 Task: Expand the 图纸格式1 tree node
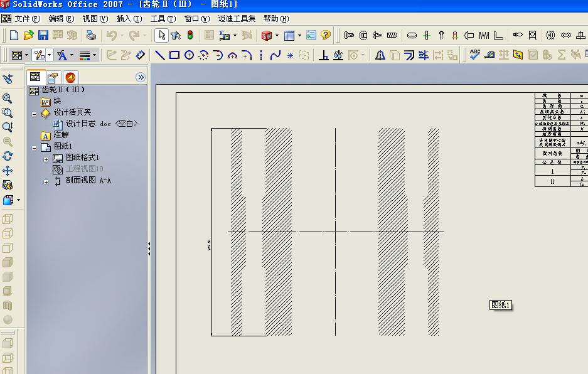(x=46, y=159)
